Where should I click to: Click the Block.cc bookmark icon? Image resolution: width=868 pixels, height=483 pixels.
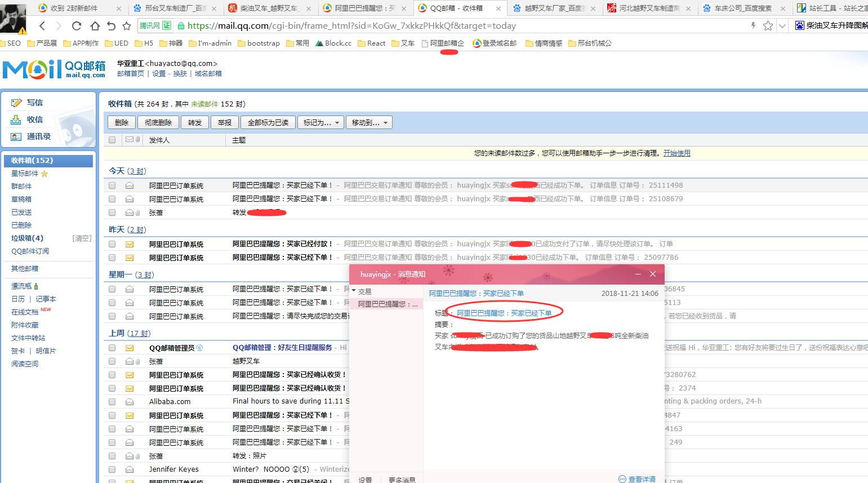(x=319, y=43)
